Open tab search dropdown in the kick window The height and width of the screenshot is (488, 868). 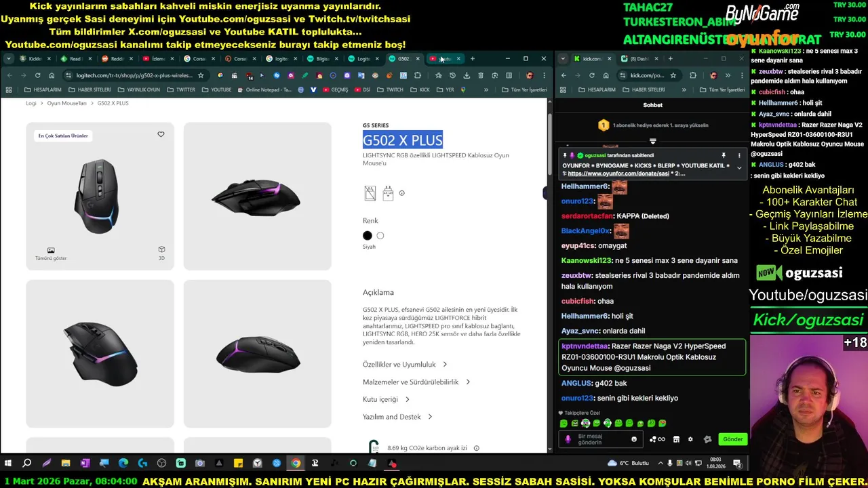click(x=564, y=59)
